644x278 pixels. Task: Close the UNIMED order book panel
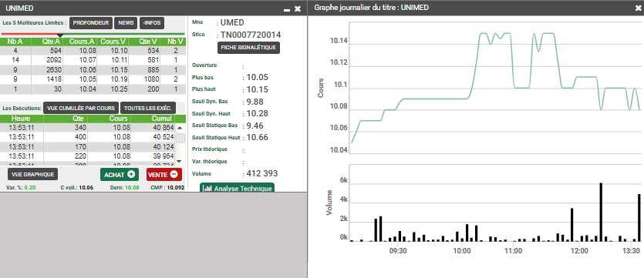coord(298,8)
